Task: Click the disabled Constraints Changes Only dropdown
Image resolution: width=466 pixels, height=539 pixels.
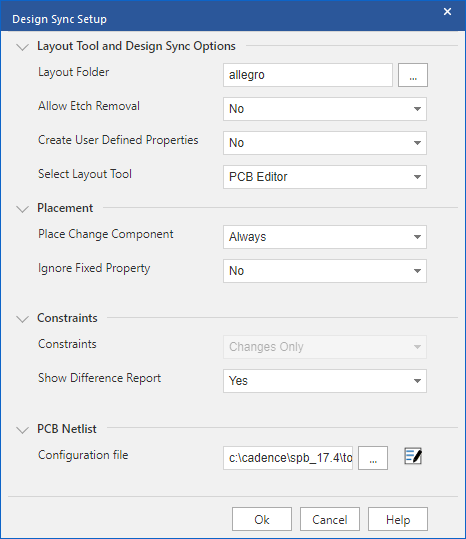Action: (325, 347)
